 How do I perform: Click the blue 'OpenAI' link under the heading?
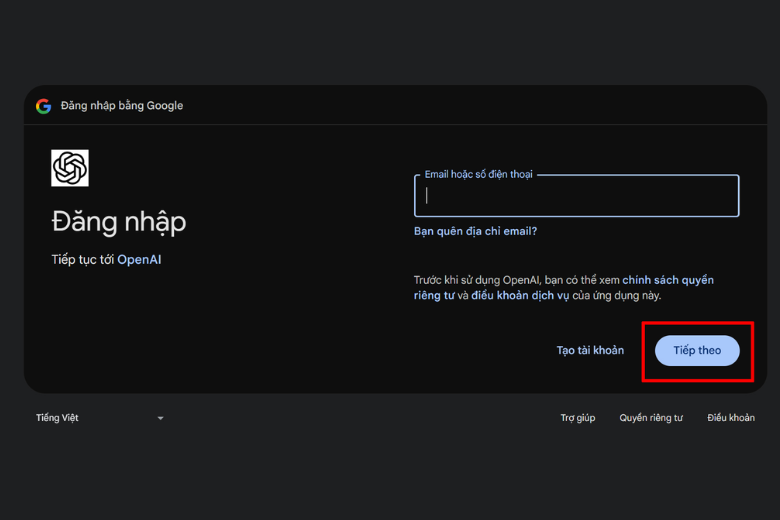tap(139, 260)
